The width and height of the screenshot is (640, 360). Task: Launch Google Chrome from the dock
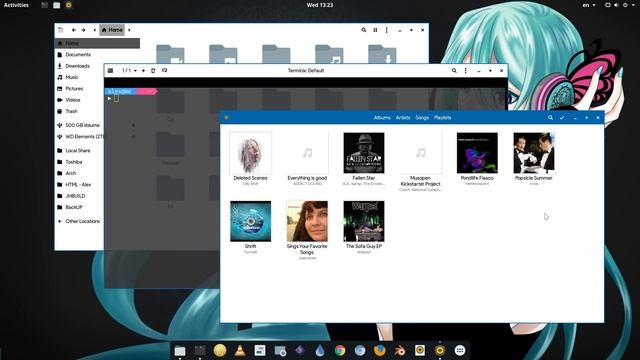(x=340, y=350)
